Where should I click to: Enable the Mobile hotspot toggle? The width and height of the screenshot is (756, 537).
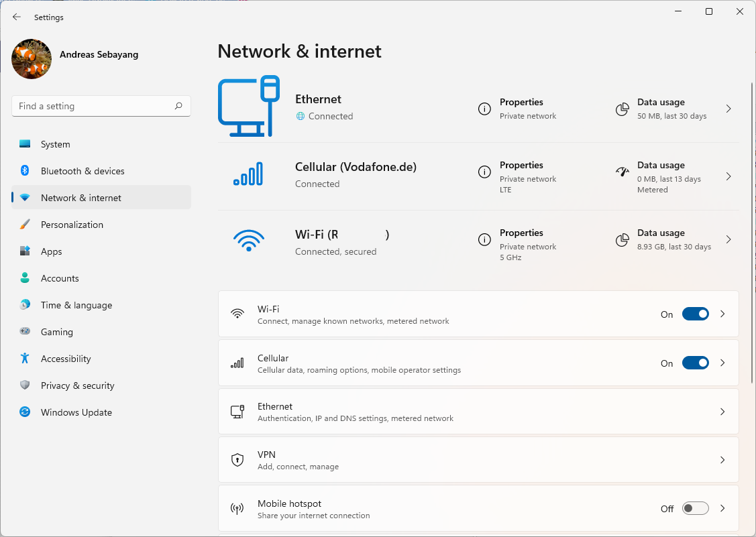(x=695, y=509)
